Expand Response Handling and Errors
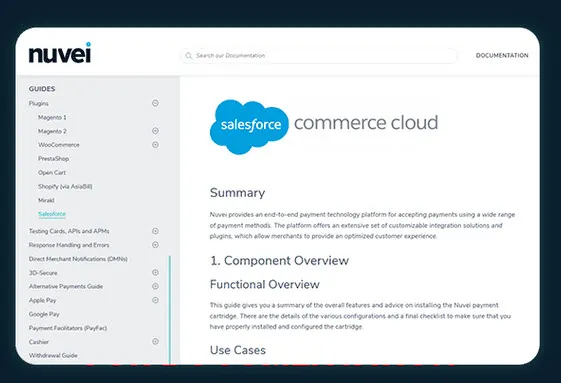Viewport: 561px width, 383px height. point(155,245)
